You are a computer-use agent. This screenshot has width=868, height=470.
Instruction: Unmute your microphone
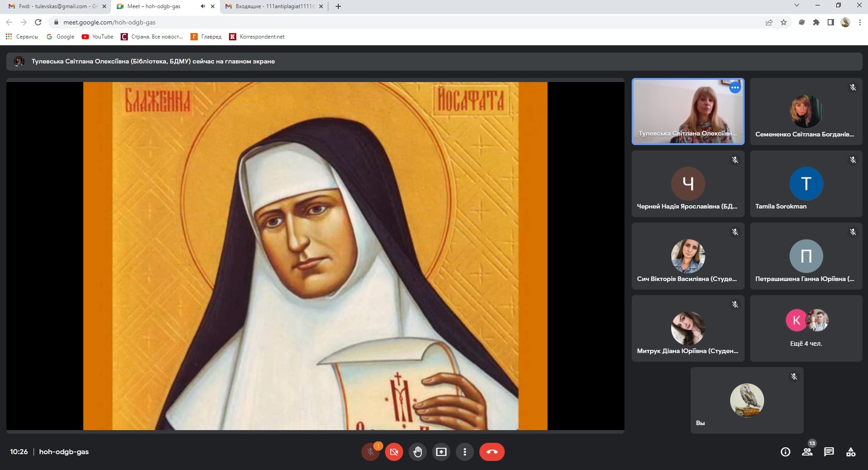coord(371,452)
